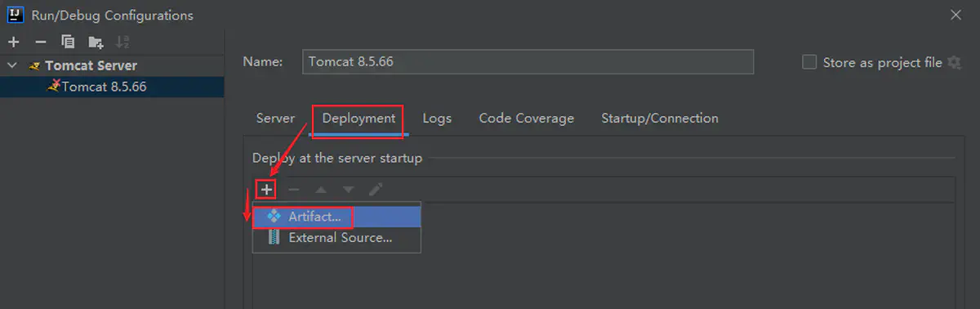
Task: Edit the Name field Tomcat 8.5.66
Action: click(528, 62)
